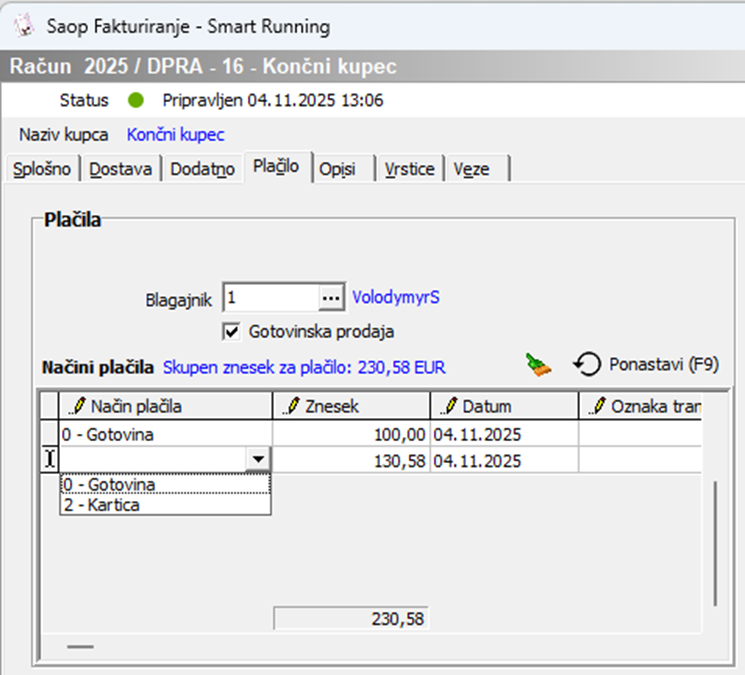Click the Pripravljen 04.11.2025 13:06 status text
This screenshot has height=675, width=745.
click(x=273, y=100)
